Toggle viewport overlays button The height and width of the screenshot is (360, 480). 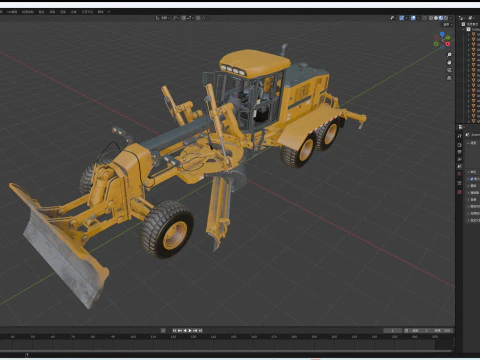point(413,18)
